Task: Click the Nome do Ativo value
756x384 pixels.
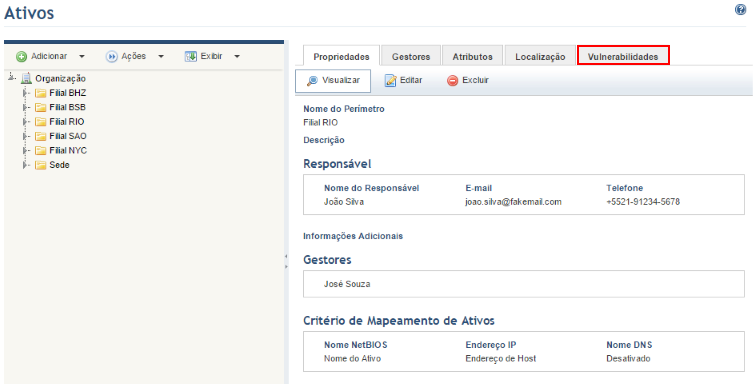Action: pos(352,358)
